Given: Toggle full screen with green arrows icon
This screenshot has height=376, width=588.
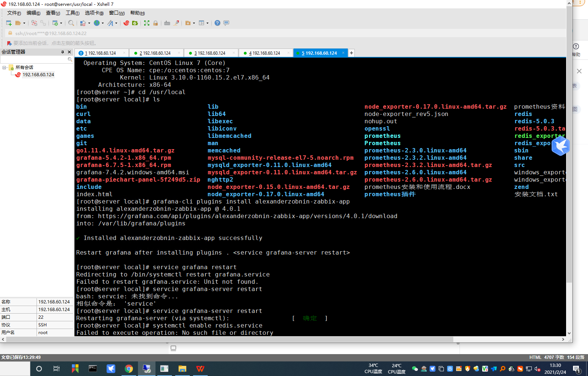Looking at the screenshot, I should point(147,23).
